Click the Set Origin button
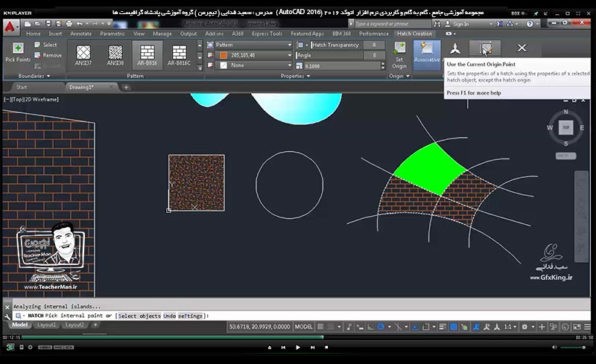 (x=399, y=56)
